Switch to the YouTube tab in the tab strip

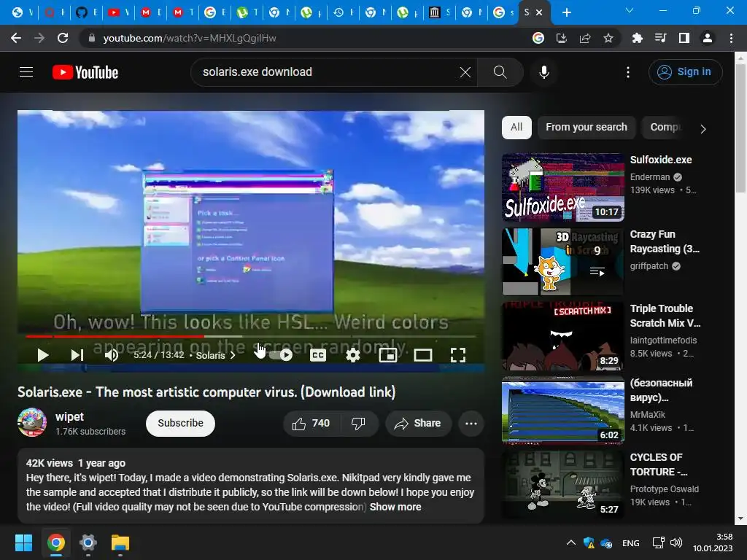(118, 12)
